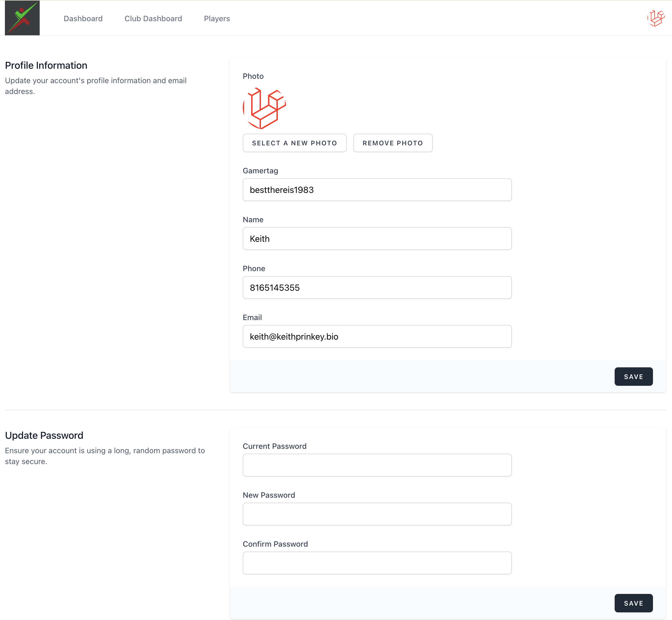Click the Photo label text
This screenshot has width=672, height=620.
[253, 76]
